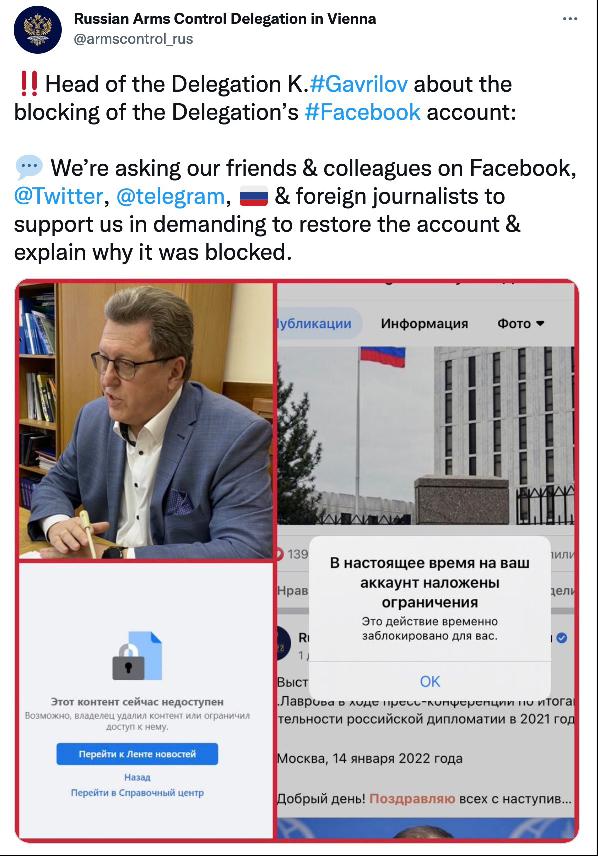598x856 pixels.
Task: Click the lock document icon
Action: 137,656
